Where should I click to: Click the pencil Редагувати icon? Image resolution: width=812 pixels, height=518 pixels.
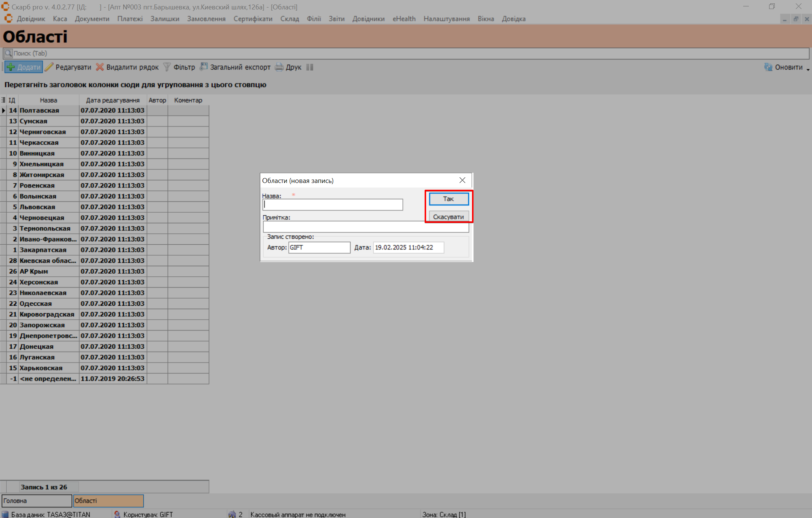coord(49,67)
